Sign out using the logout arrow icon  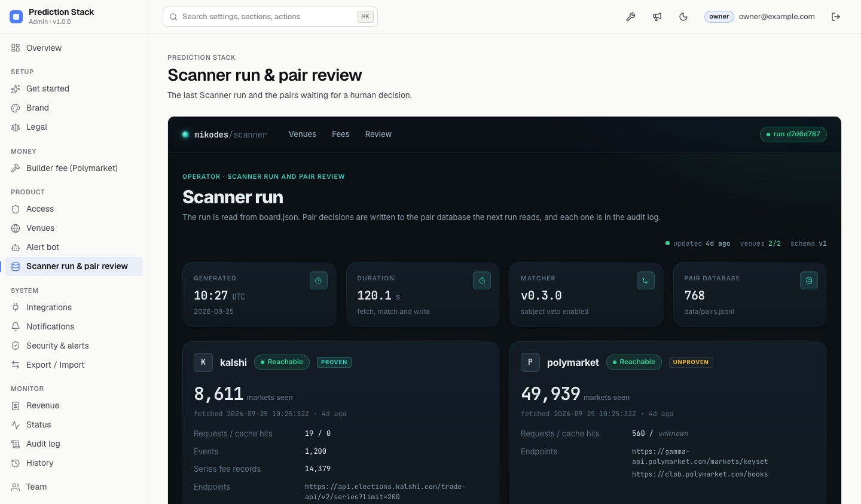coord(836,17)
